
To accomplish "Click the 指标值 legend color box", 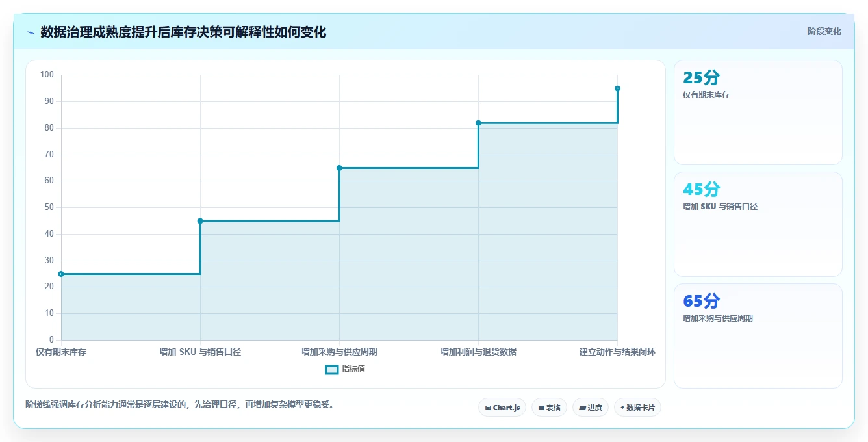I will [x=331, y=369].
